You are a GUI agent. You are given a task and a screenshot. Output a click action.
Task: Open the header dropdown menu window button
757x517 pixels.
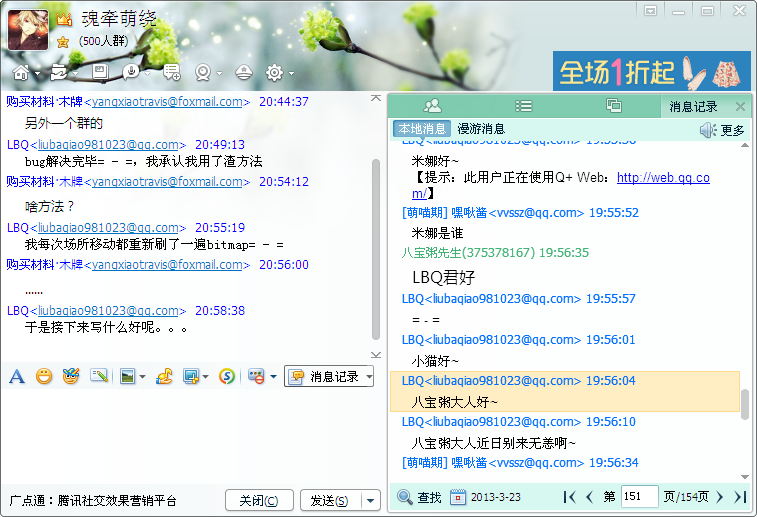[650, 11]
